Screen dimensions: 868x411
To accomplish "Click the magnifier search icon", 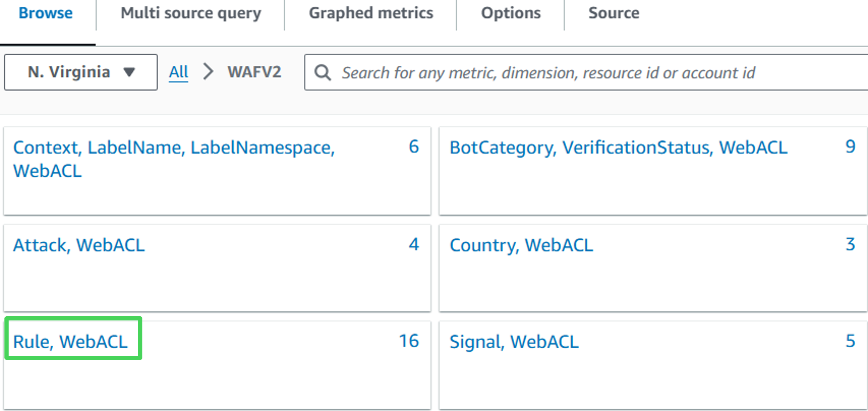I will click(322, 73).
